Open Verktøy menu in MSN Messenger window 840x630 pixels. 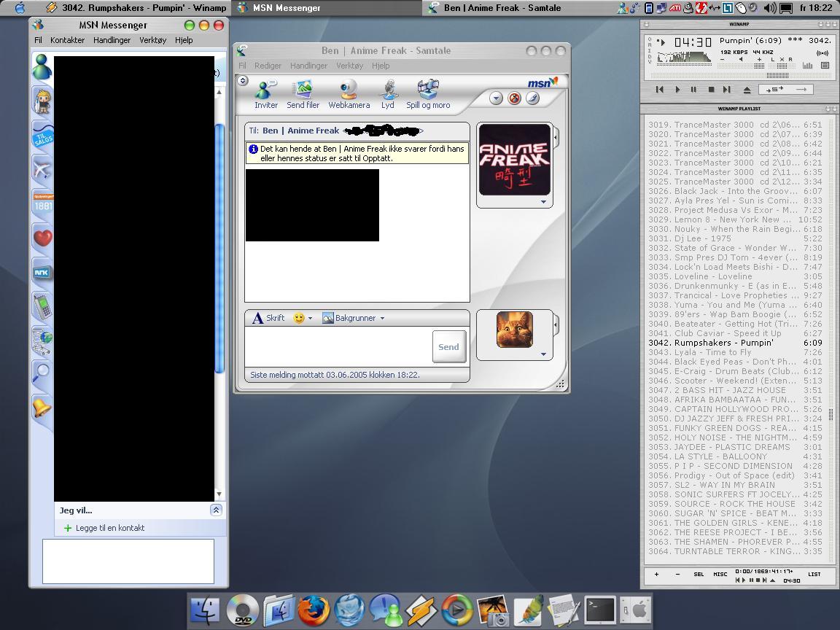152,40
